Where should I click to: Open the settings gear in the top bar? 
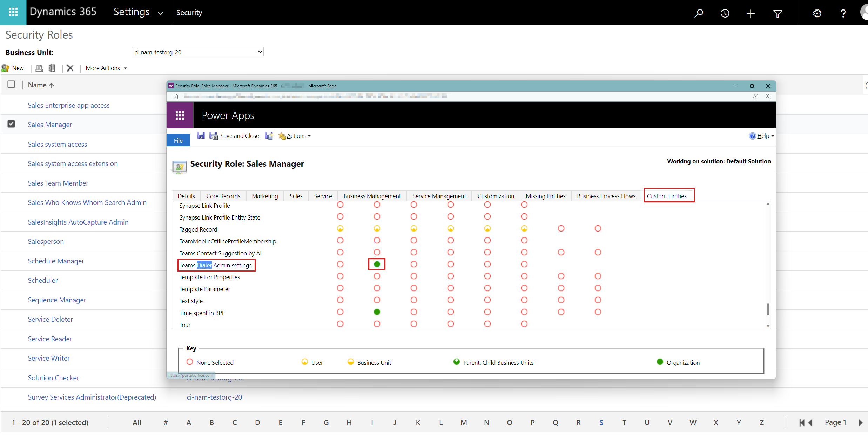pos(817,13)
